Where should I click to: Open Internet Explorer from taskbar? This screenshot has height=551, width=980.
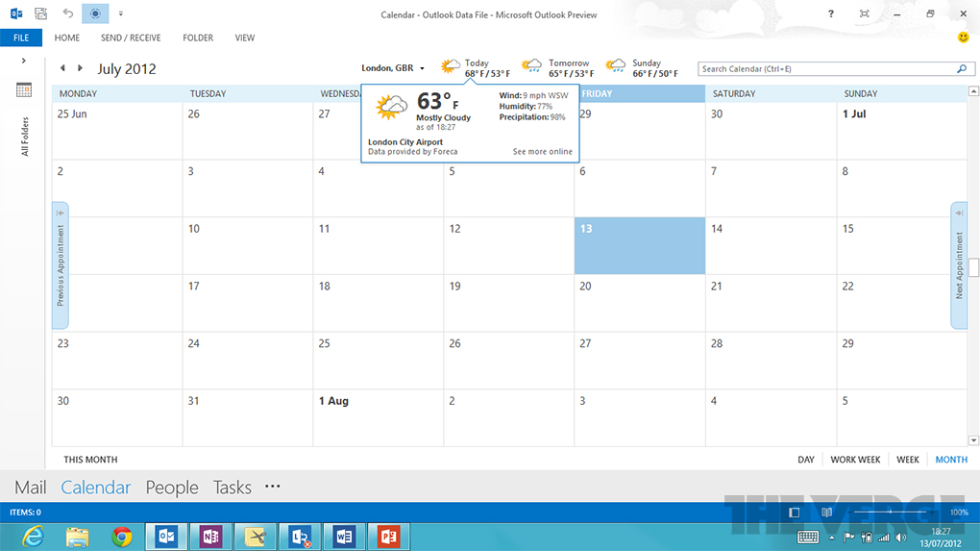[x=33, y=537]
